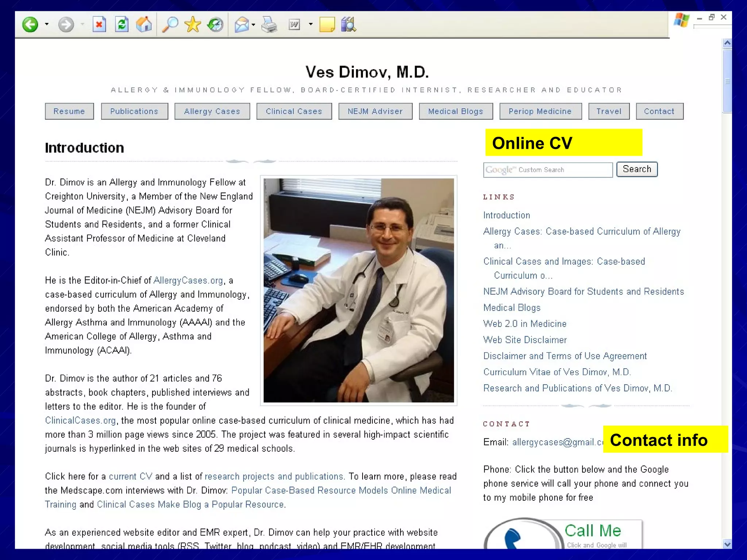Open the Resume tab
747x560 pixels.
(x=69, y=111)
